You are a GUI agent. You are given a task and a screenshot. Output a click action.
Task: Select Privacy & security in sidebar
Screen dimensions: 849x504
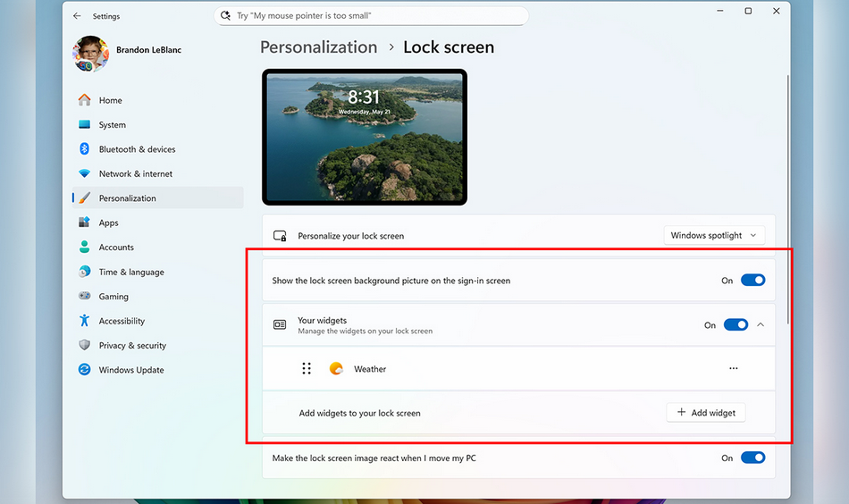tap(157, 345)
